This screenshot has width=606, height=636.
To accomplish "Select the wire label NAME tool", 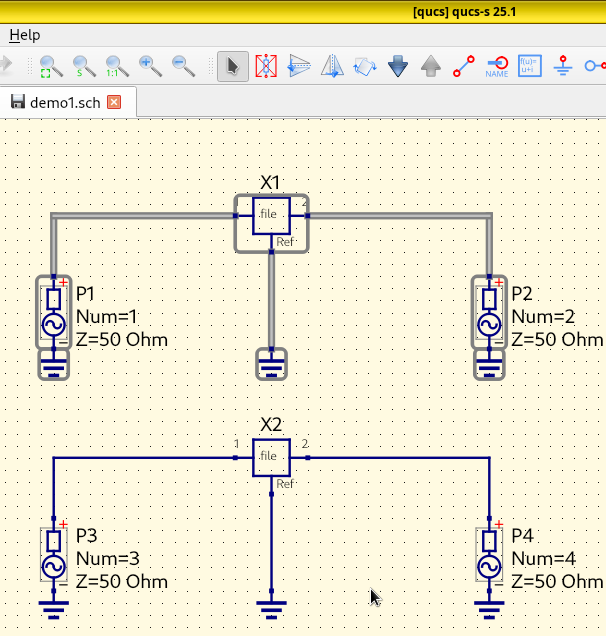I will tap(497, 67).
